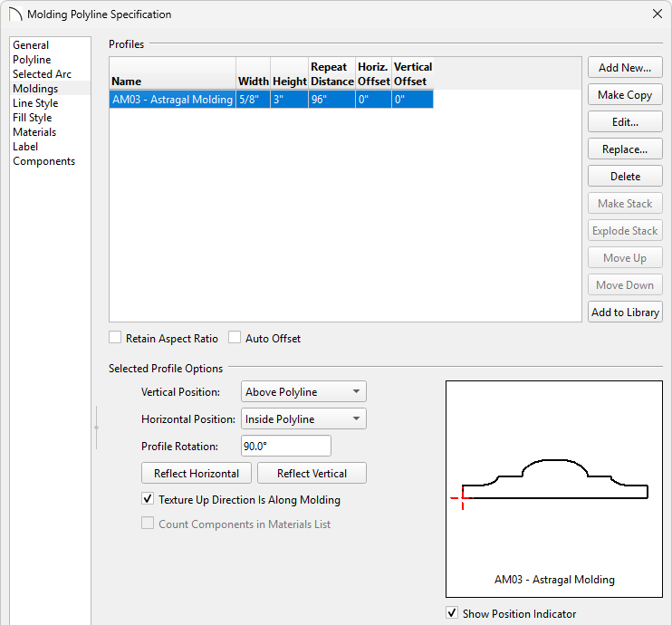
Task: Select the AM03 - Astragal Molding row name
Action: [x=172, y=100]
